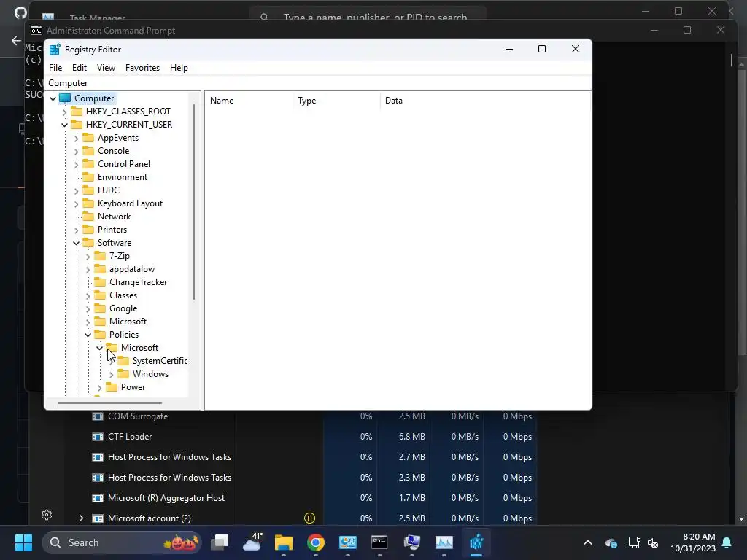This screenshot has width=747, height=560.
Task: Open Task View from the taskbar
Action: click(220, 542)
